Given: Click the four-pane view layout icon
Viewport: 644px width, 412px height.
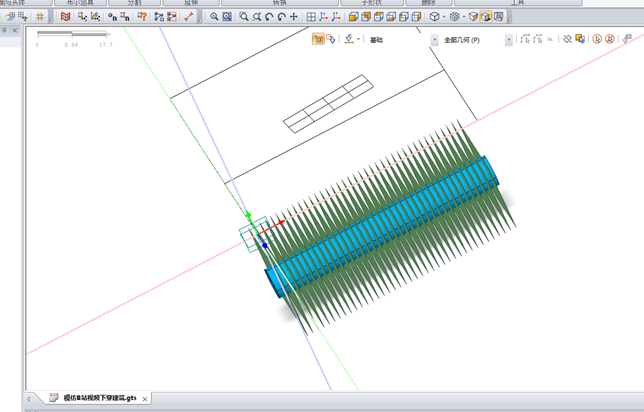Looking at the screenshot, I should coord(311,17).
